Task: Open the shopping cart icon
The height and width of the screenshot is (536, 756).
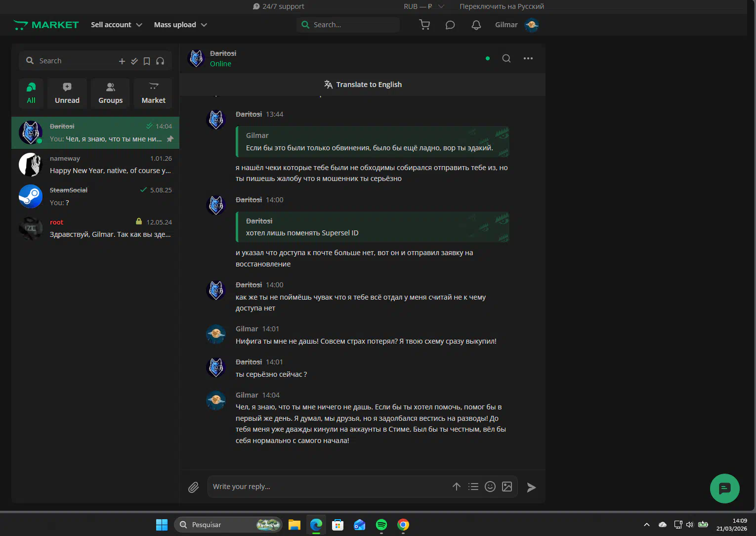Action: [x=424, y=25]
